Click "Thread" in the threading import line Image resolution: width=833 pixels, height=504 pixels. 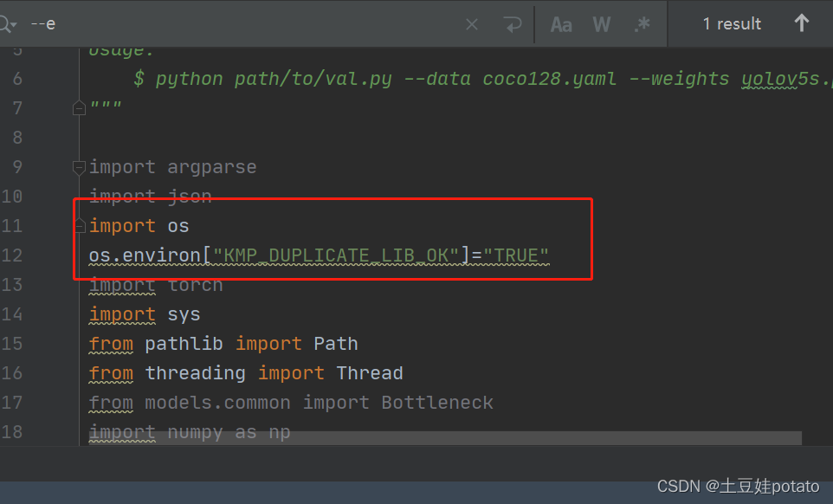pyautogui.click(x=369, y=373)
